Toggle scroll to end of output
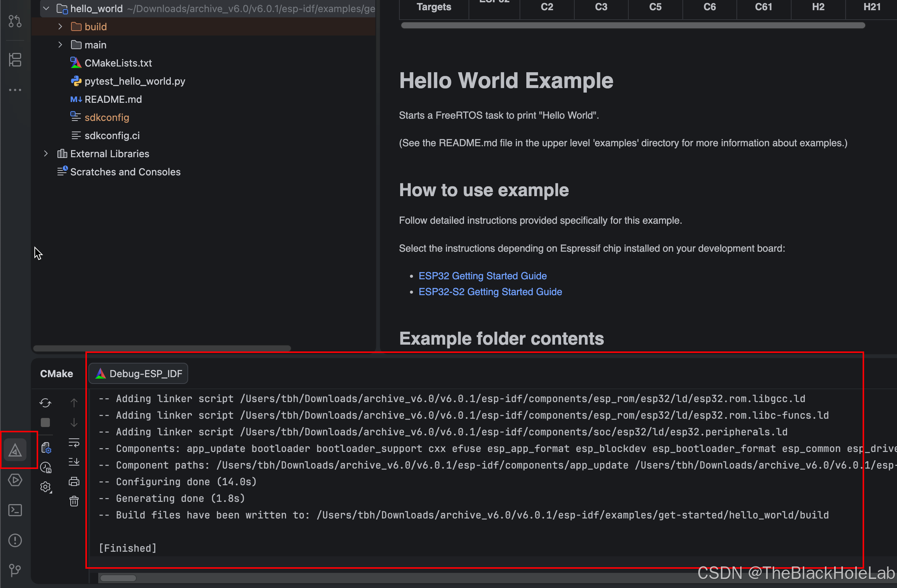The height and width of the screenshot is (588, 897). click(74, 462)
